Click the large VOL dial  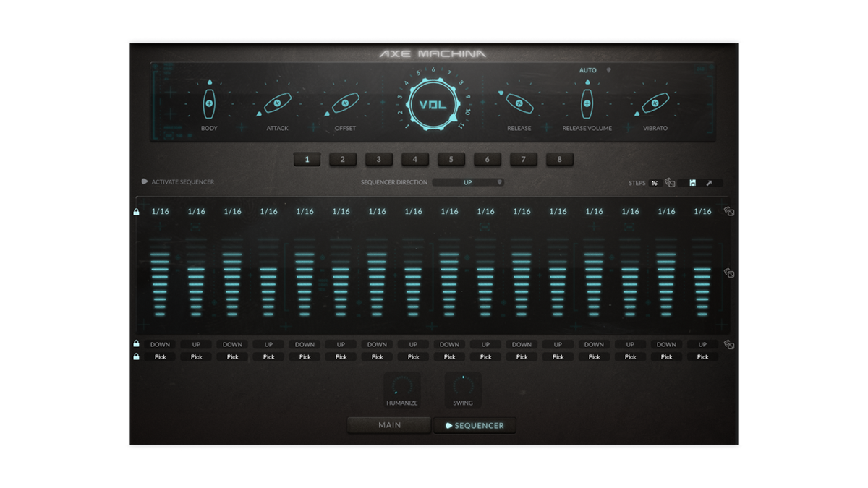[x=433, y=103]
